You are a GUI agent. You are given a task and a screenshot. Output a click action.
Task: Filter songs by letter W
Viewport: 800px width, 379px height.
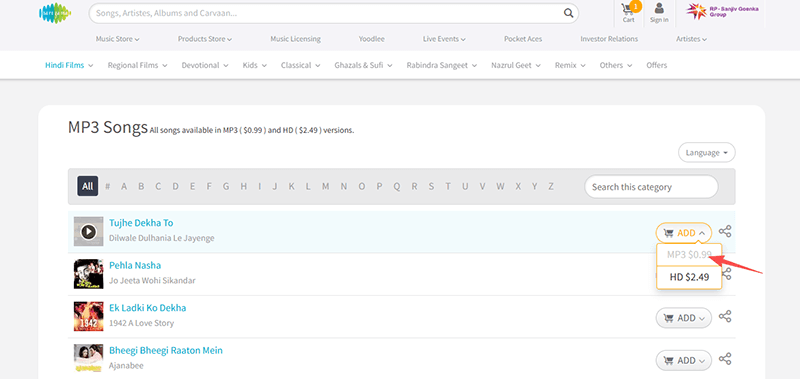tap(500, 186)
